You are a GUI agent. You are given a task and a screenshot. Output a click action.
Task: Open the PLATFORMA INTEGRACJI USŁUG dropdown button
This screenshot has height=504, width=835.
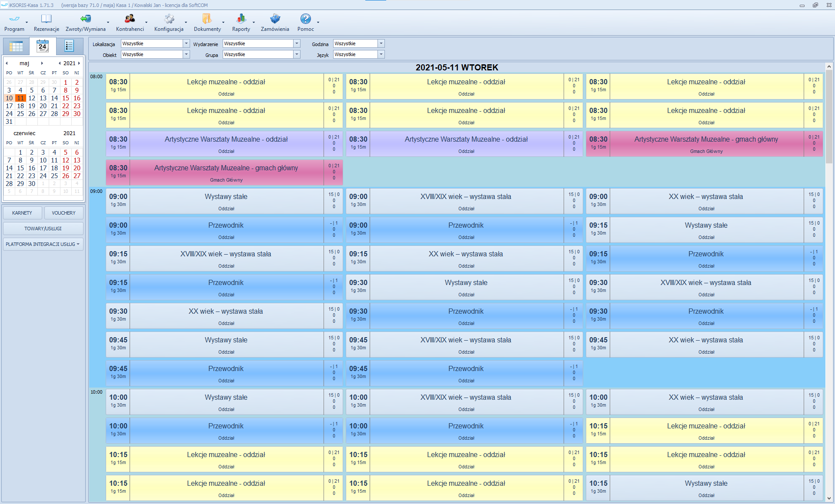pyautogui.click(x=43, y=244)
